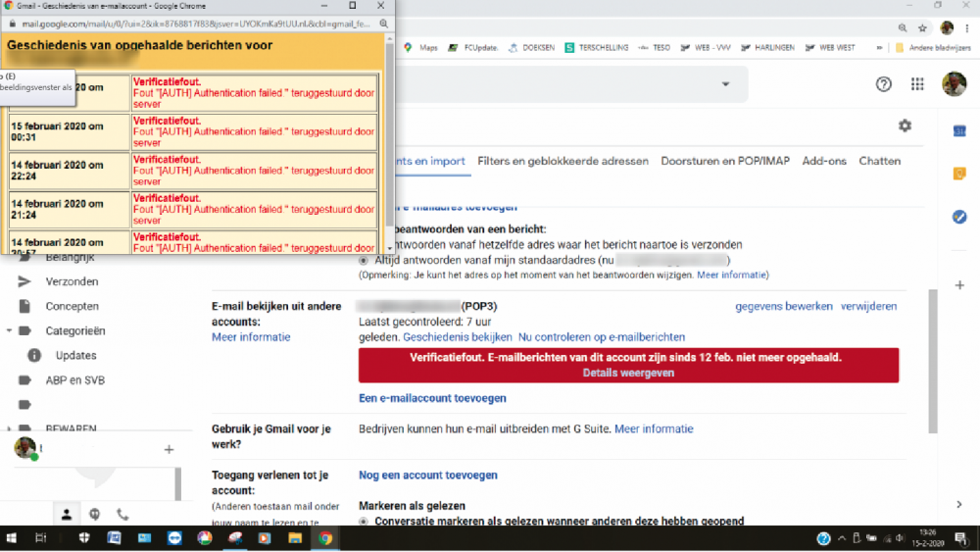Open the Google apps grid
This screenshot has width=980, height=552.
coord(917,83)
